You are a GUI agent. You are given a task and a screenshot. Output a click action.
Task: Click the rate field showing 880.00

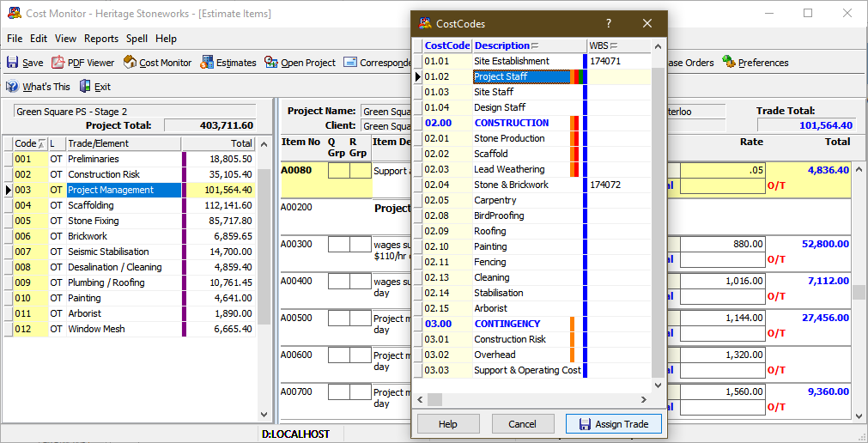pyautogui.click(x=722, y=244)
